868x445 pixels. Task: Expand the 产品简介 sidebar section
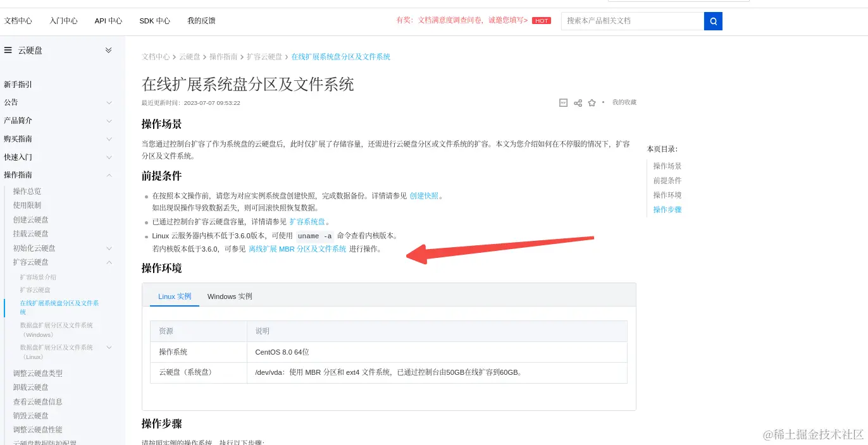pyautogui.click(x=109, y=121)
